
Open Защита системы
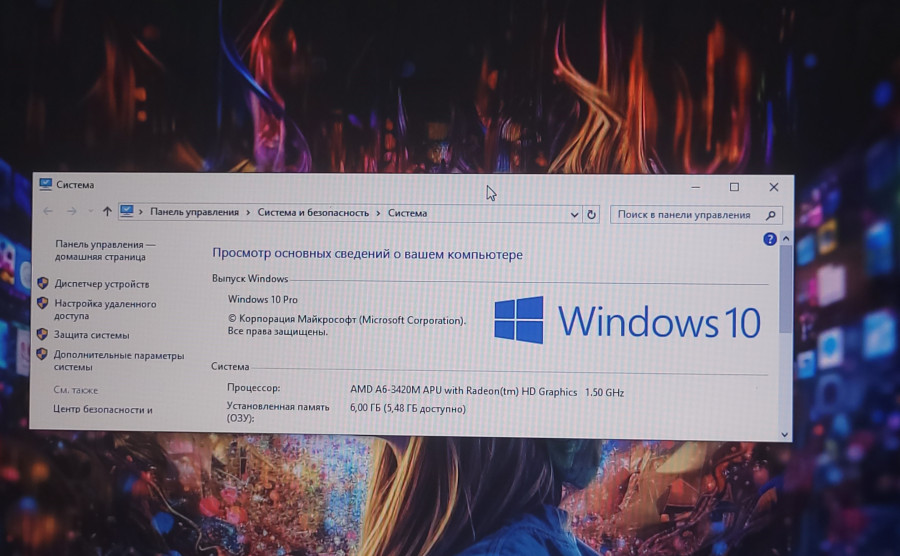tap(91, 335)
